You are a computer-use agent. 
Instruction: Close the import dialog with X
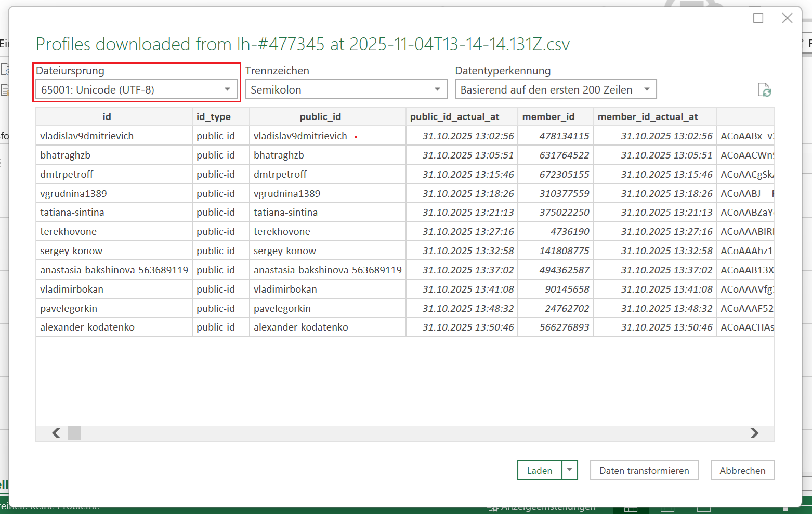coord(787,18)
